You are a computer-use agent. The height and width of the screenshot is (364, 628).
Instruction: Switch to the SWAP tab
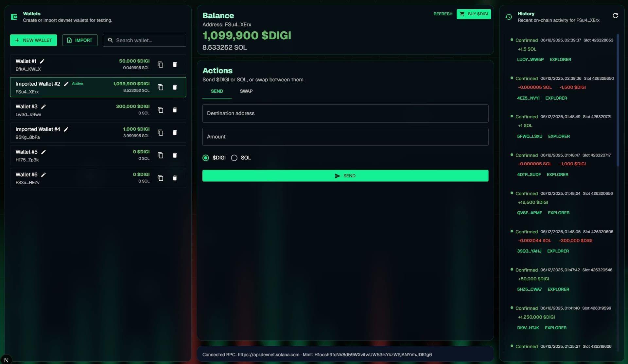pos(246,91)
